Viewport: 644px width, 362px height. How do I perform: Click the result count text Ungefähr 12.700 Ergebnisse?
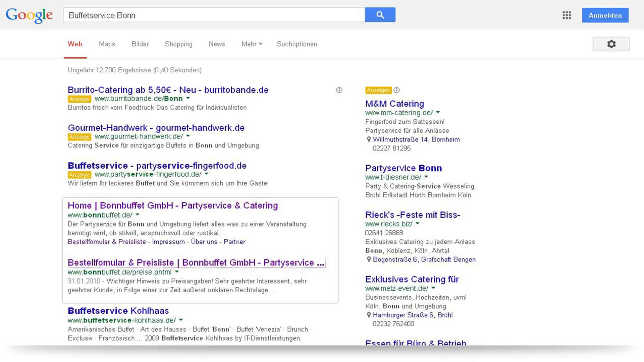tap(109, 70)
